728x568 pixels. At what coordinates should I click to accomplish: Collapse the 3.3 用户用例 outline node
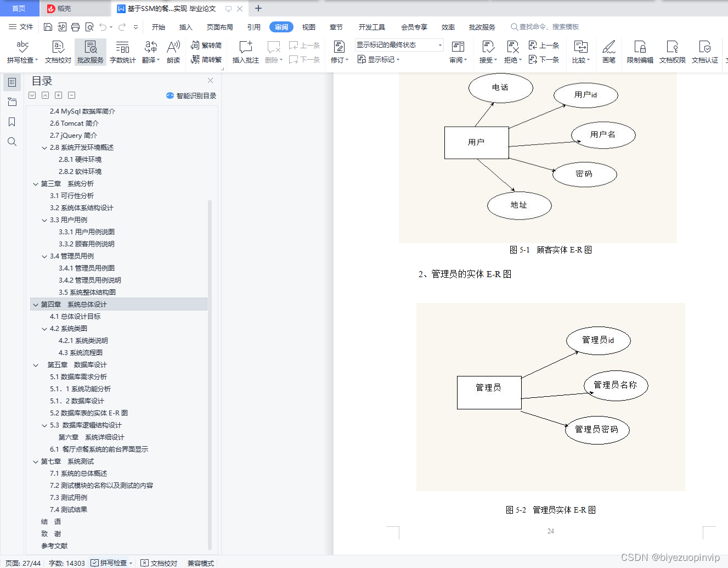[x=44, y=220]
